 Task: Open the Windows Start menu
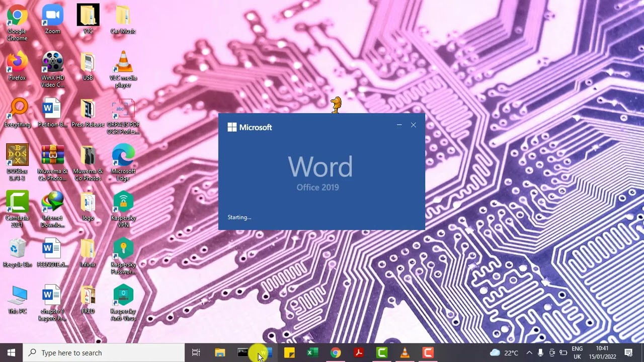point(12,352)
